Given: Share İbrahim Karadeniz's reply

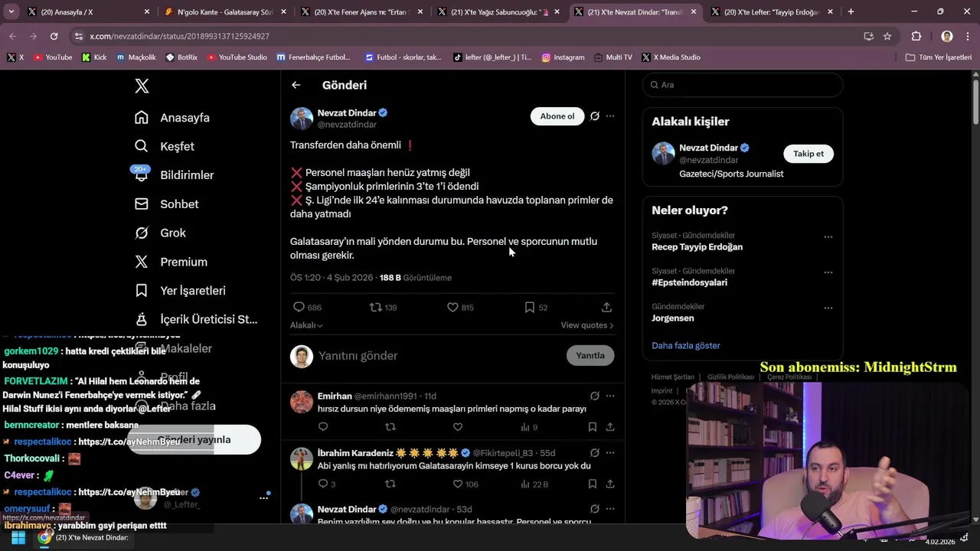Looking at the screenshot, I should [610, 484].
